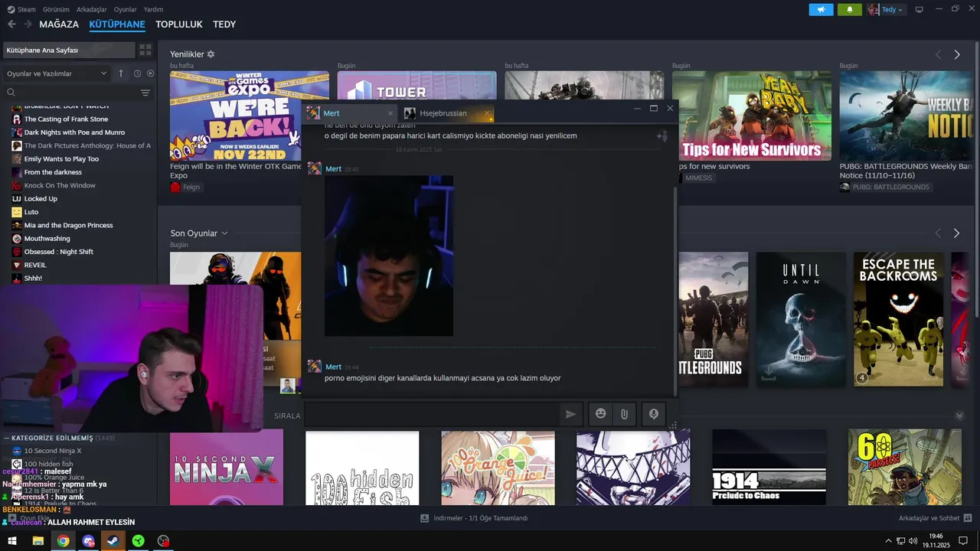Select Obsessed : Night Shift
The image size is (980, 551).
pyautogui.click(x=59, y=252)
